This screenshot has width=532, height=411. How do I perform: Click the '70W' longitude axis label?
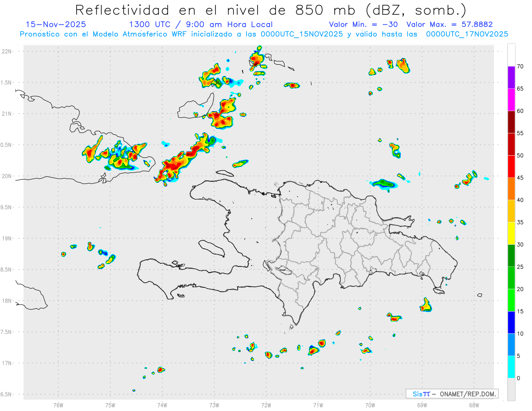point(370,405)
